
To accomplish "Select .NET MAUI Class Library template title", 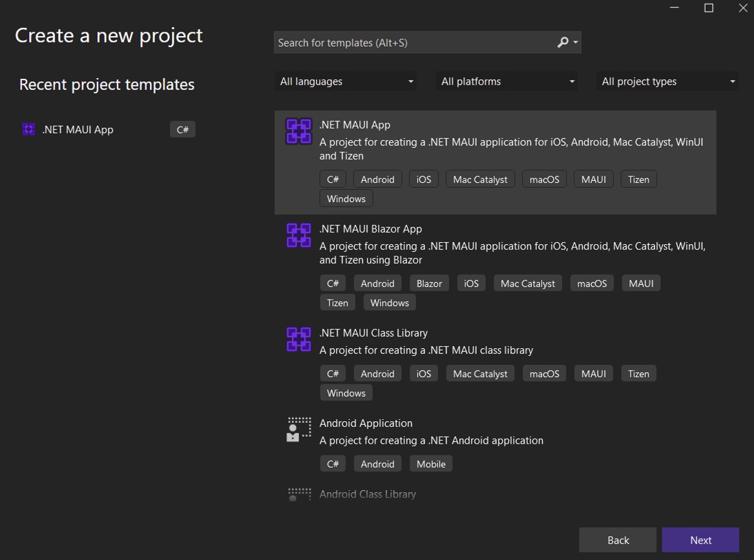I will [x=373, y=333].
